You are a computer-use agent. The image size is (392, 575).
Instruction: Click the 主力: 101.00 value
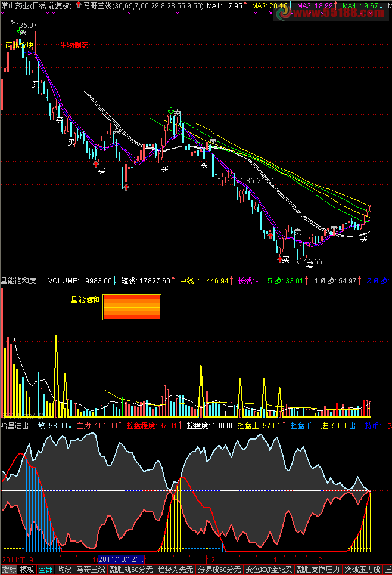97,426
